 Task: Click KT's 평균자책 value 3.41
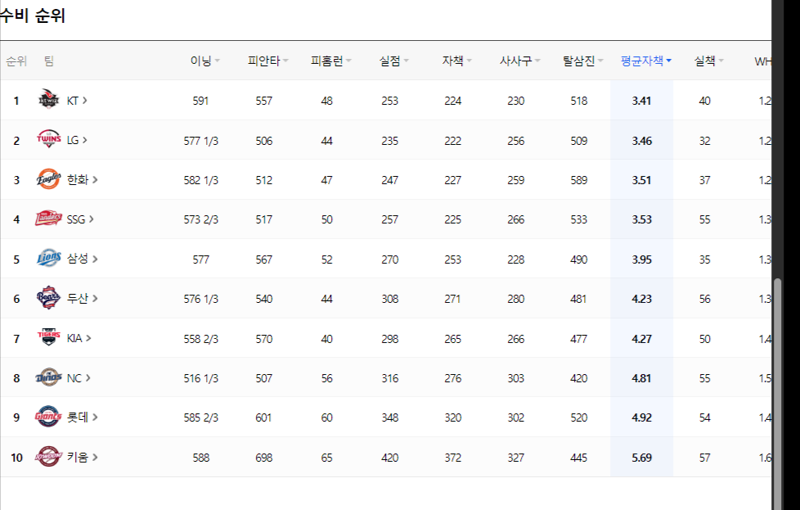[x=641, y=101]
